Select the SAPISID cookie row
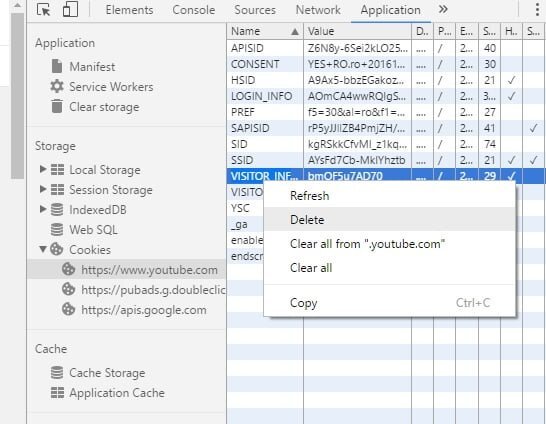Viewport: 546px width, 424px height. [x=386, y=128]
